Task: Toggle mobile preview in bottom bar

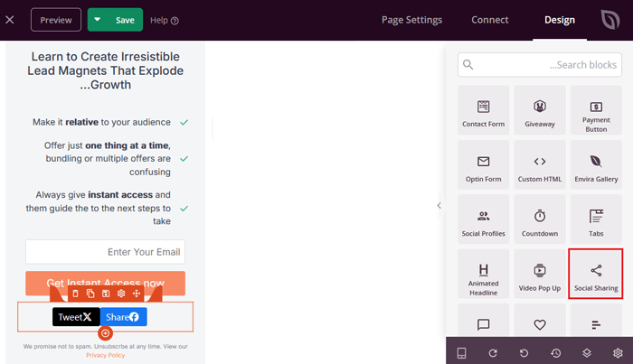Action: tap(461, 351)
